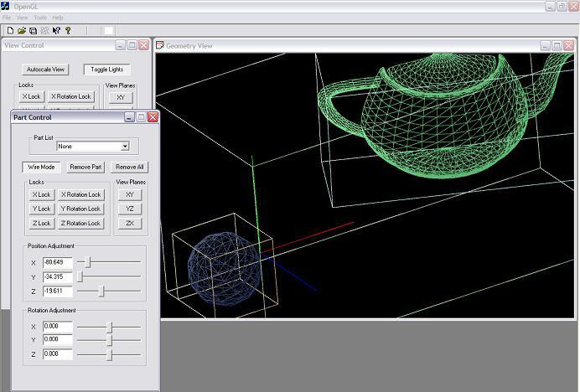
Task: Toggle Z Lock in Part Control
Action: coord(41,224)
